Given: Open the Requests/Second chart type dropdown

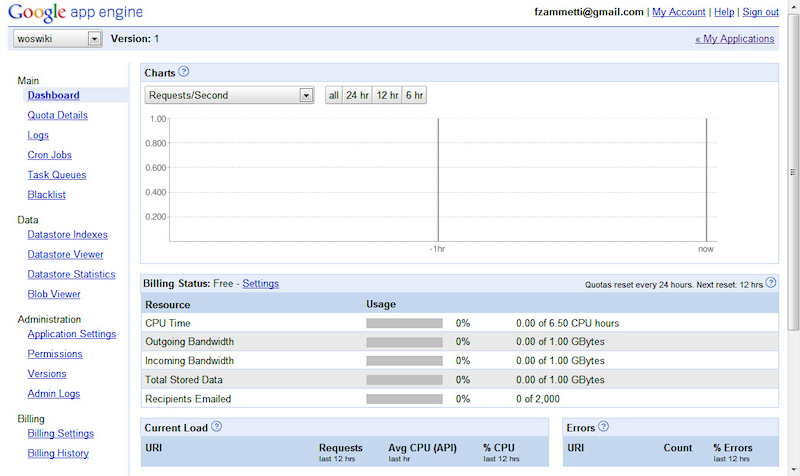Looking at the screenshot, I should coord(229,95).
